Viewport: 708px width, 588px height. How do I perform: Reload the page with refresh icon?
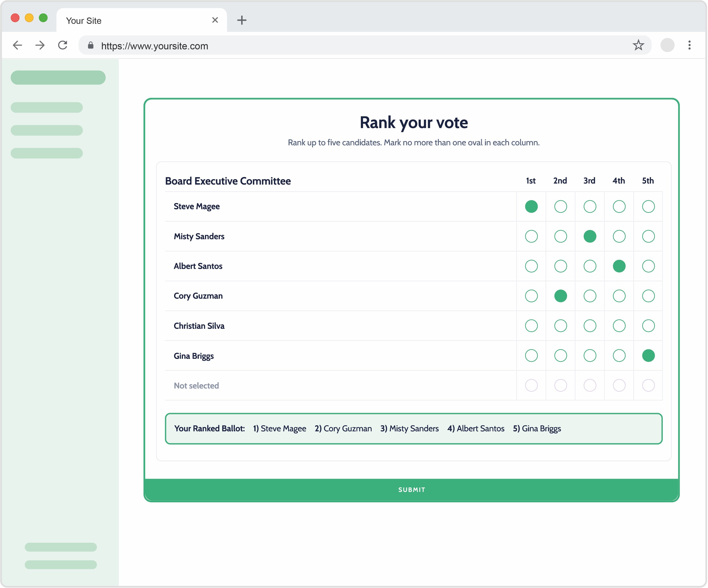point(63,45)
